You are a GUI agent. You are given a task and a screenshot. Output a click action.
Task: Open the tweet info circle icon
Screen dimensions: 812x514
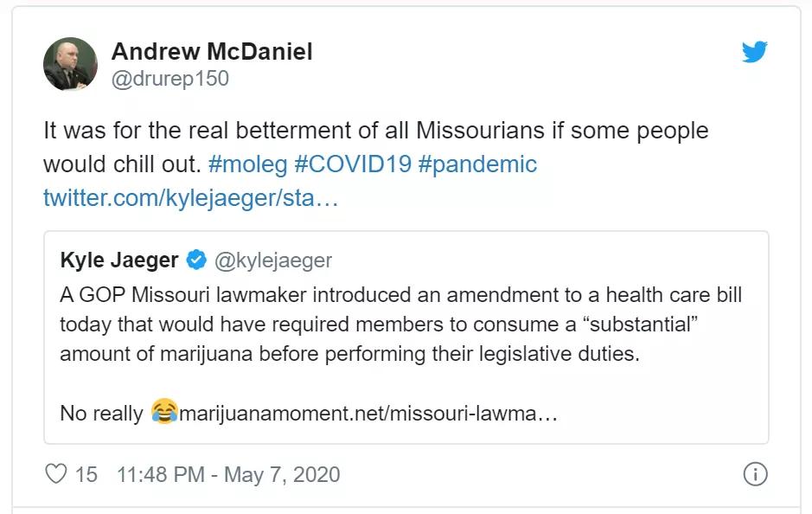pyautogui.click(x=755, y=474)
